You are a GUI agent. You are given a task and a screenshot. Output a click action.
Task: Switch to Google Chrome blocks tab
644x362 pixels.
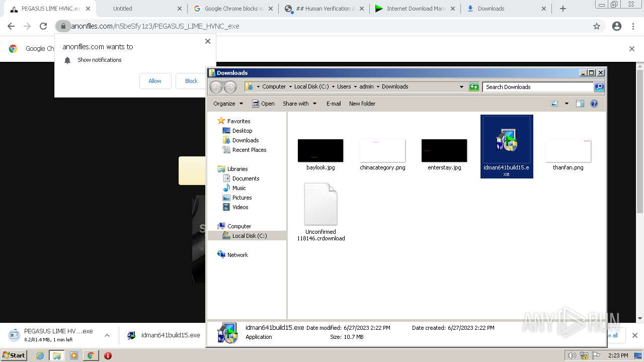coord(232,9)
